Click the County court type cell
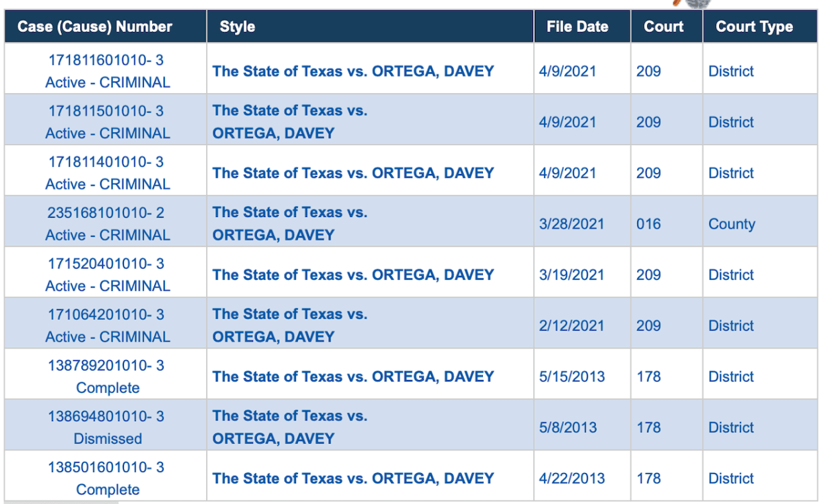This screenshot has height=504, width=822. [732, 224]
